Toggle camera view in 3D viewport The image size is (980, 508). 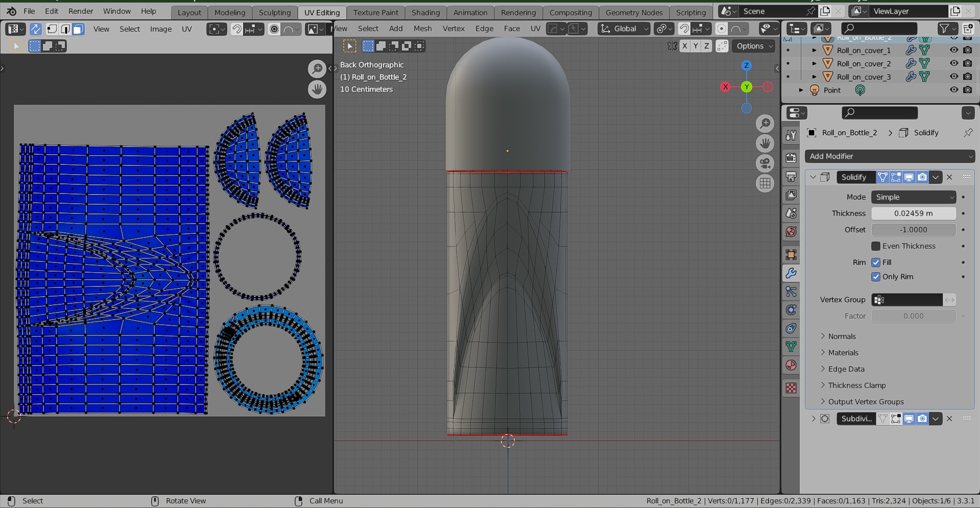click(765, 163)
